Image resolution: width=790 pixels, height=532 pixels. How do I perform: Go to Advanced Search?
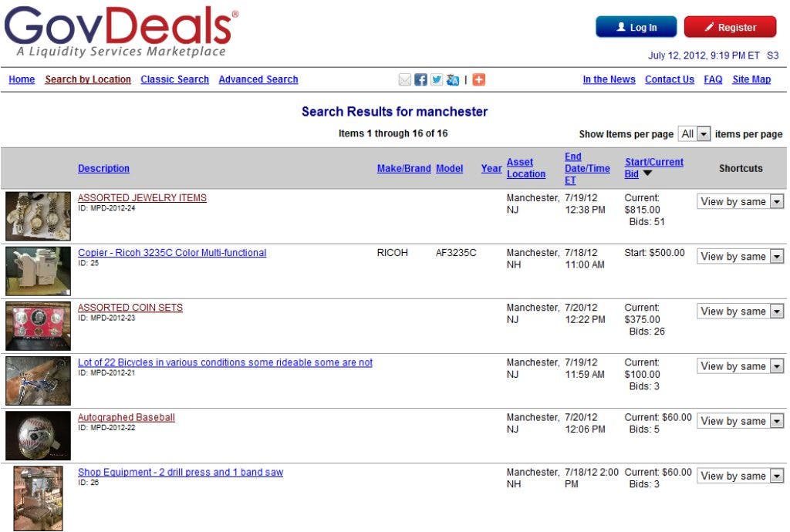coord(258,79)
